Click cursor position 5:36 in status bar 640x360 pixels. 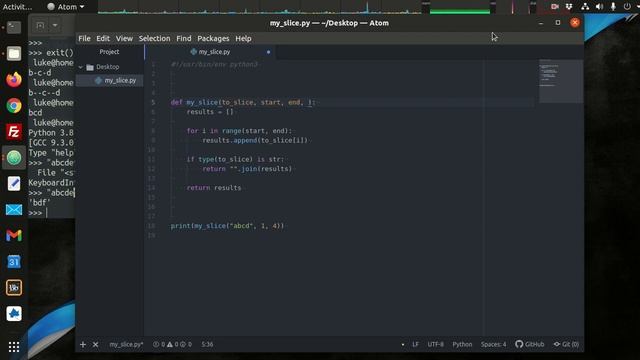(207, 344)
